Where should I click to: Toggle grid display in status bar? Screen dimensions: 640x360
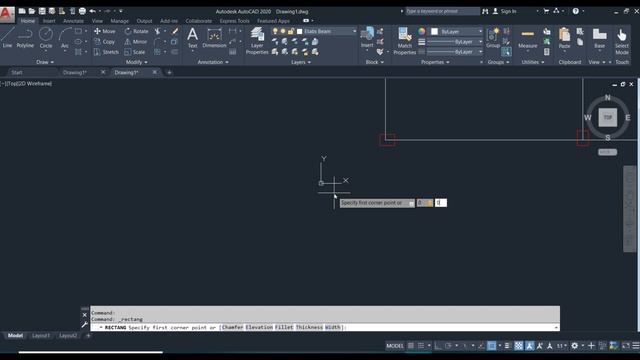pos(411,346)
